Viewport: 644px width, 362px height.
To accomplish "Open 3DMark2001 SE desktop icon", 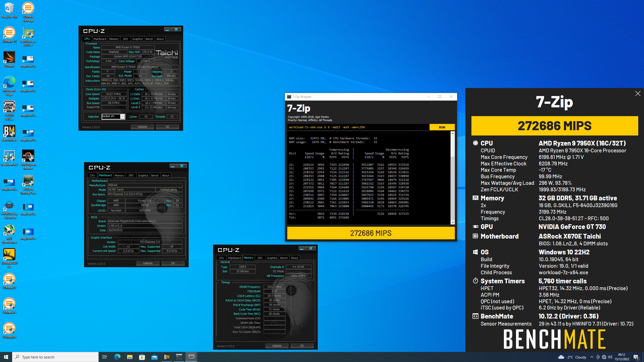I will click(x=9, y=258).
